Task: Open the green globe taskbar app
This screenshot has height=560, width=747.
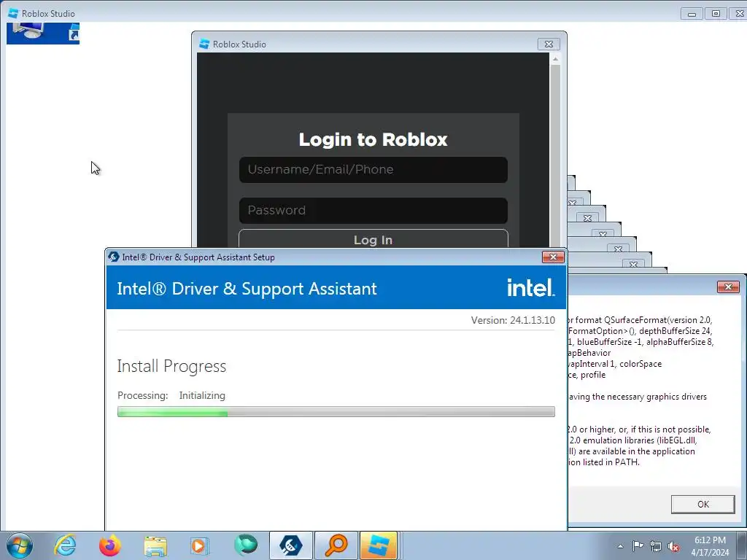Action: (245, 545)
